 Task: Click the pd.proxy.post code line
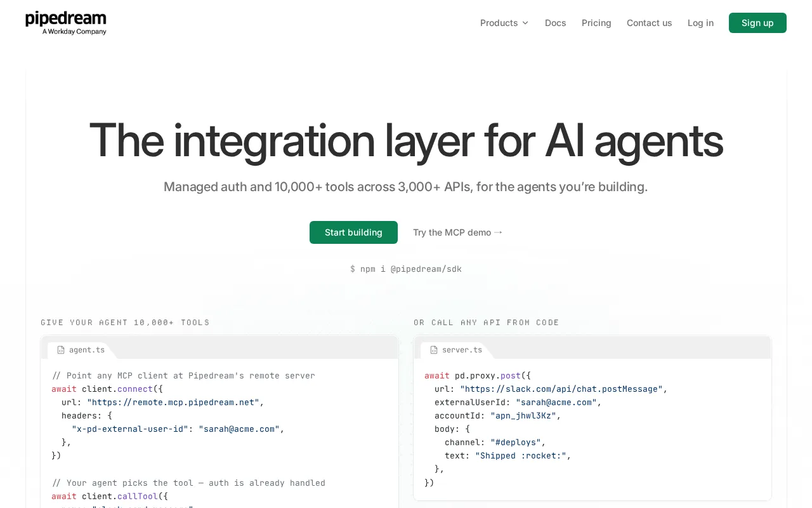tap(478, 376)
